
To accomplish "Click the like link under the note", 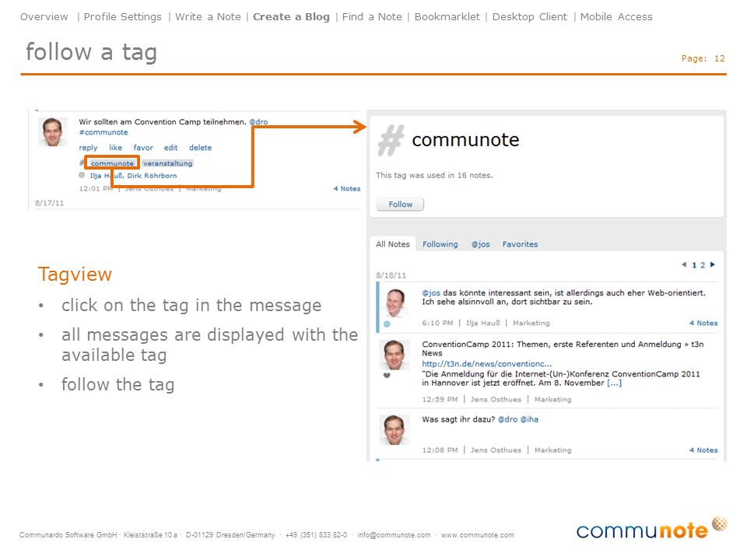I will click(x=115, y=148).
